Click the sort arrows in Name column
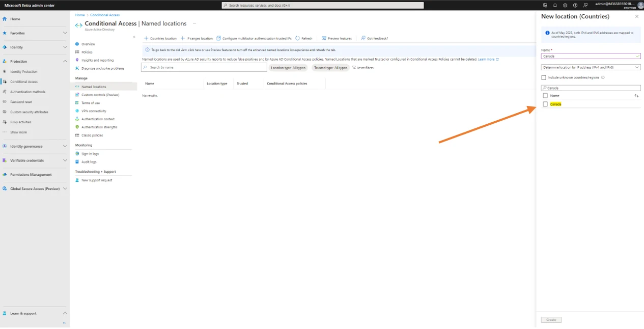This screenshot has height=329, width=644. click(636, 96)
